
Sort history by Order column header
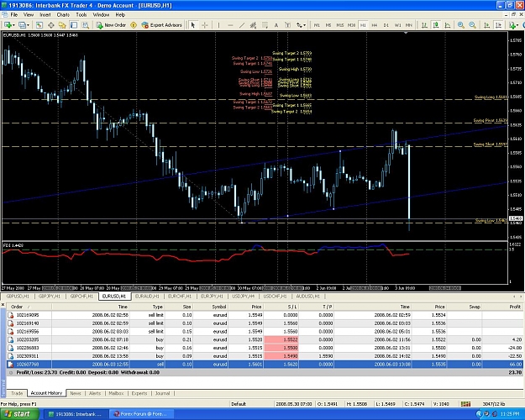[29, 307]
